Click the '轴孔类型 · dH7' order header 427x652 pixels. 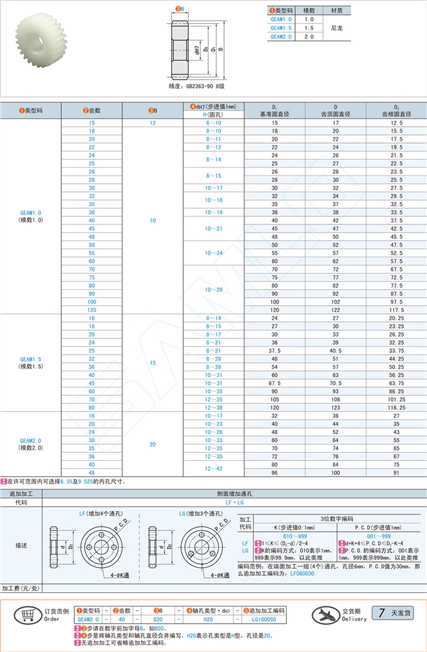click(x=208, y=611)
